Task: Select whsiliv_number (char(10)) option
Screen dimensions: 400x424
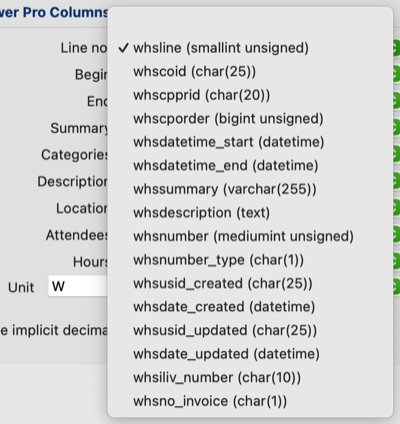Action: pos(250,378)
